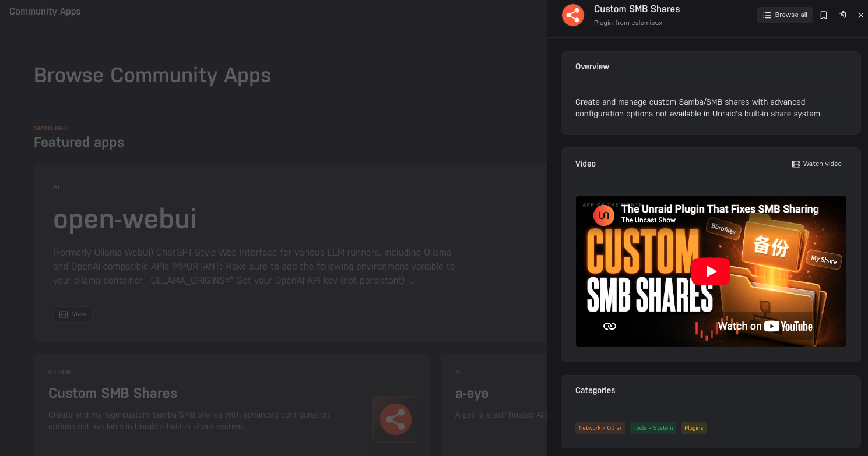Image resolution: width=868 pixels, height=456 pixels.
Task: Click the OTHER label above Custom SMB Shares card
Action: (59, 372)
